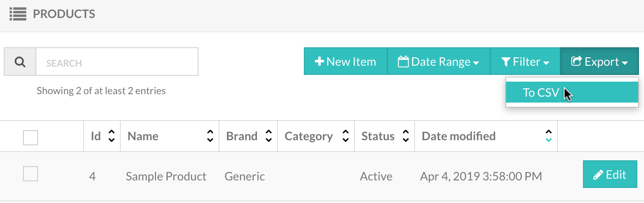The image size is (644, 203).
Task: Click the magnifying glass search icon
Action: tap(20, 62)
